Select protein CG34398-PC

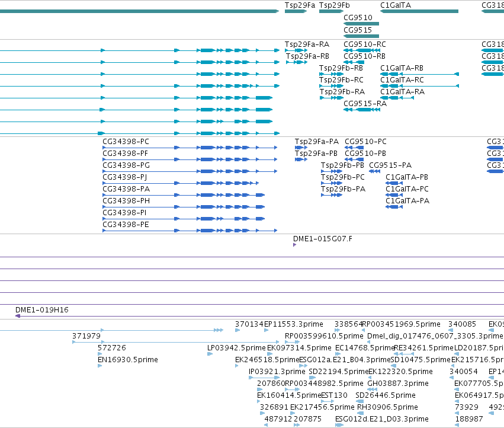(126, 142)
